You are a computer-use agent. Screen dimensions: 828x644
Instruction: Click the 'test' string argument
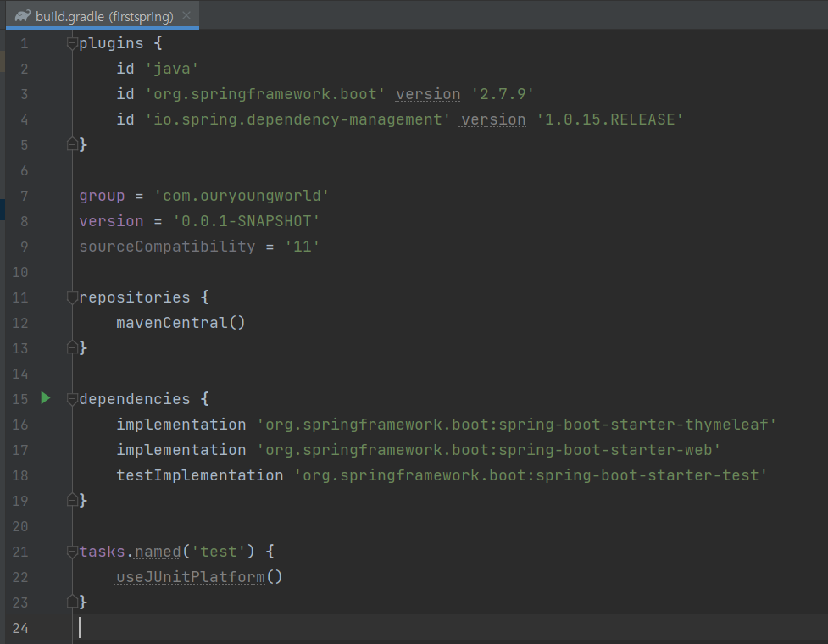coord(218,552)
